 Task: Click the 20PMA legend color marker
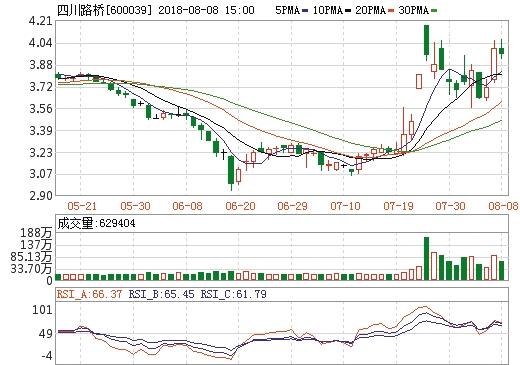pyautogui.click(x=391, y=11)
